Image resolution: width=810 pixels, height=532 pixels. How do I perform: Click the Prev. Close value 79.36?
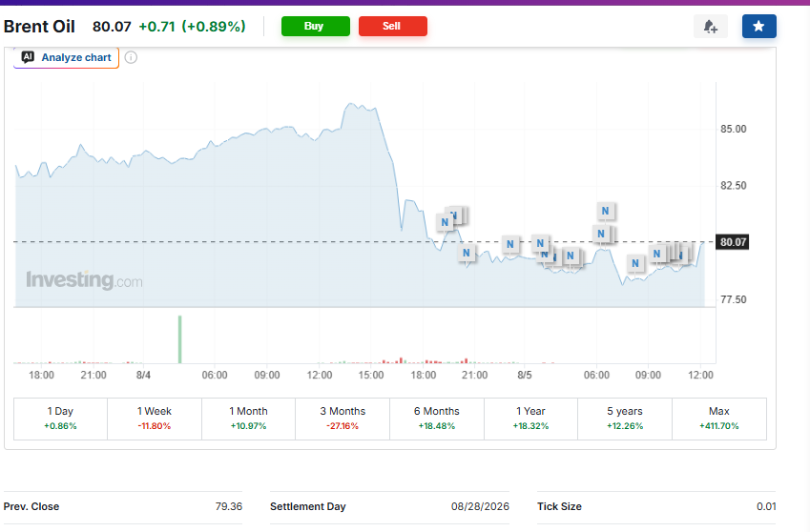point(229,506)
